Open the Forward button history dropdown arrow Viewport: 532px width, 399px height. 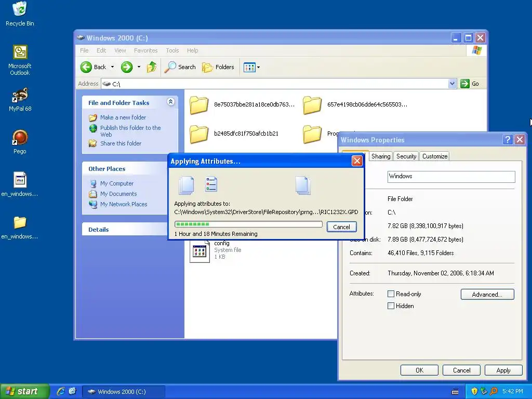click(139, 67)
